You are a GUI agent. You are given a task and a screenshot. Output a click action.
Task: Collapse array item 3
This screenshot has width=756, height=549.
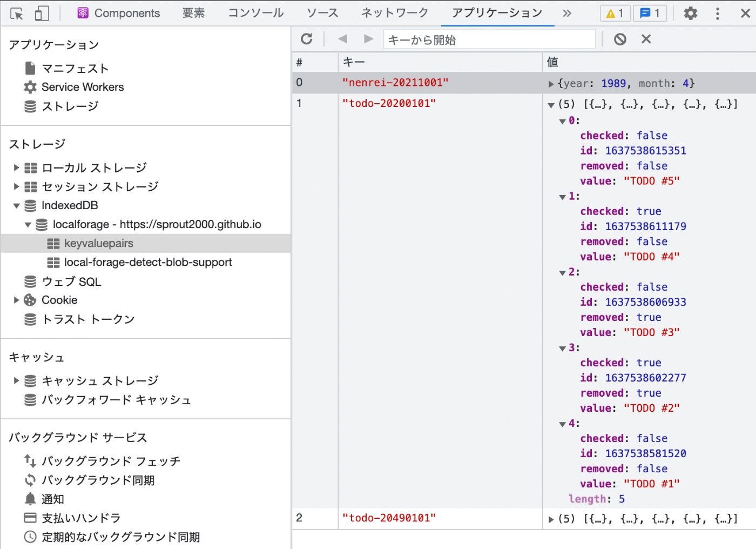click(x=562, y=348)
